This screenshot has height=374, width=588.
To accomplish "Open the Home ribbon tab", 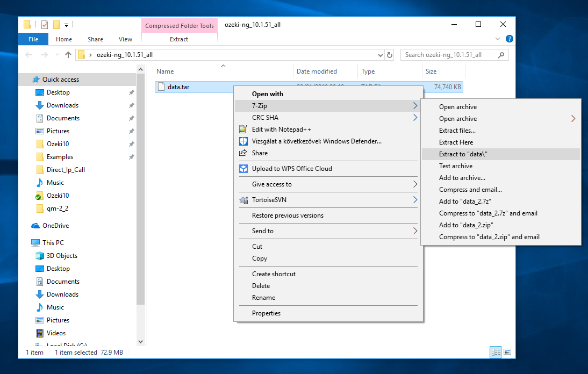I will (x=64, y=39).
